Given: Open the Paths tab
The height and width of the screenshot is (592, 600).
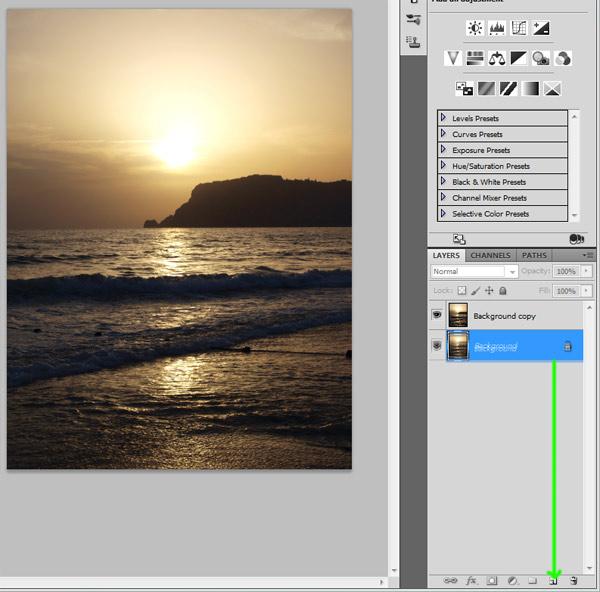Looking at the screenshot, I should 534,255.
